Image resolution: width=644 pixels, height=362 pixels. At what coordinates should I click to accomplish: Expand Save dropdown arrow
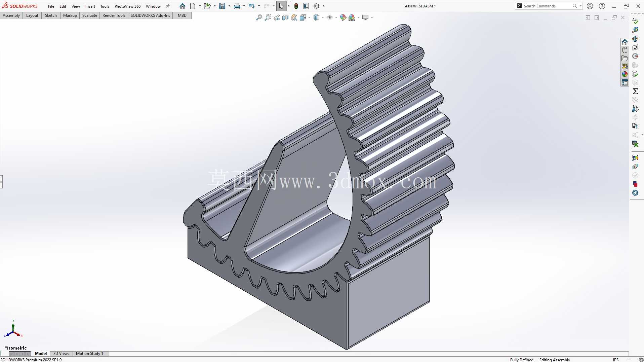[x=229, y=6]
